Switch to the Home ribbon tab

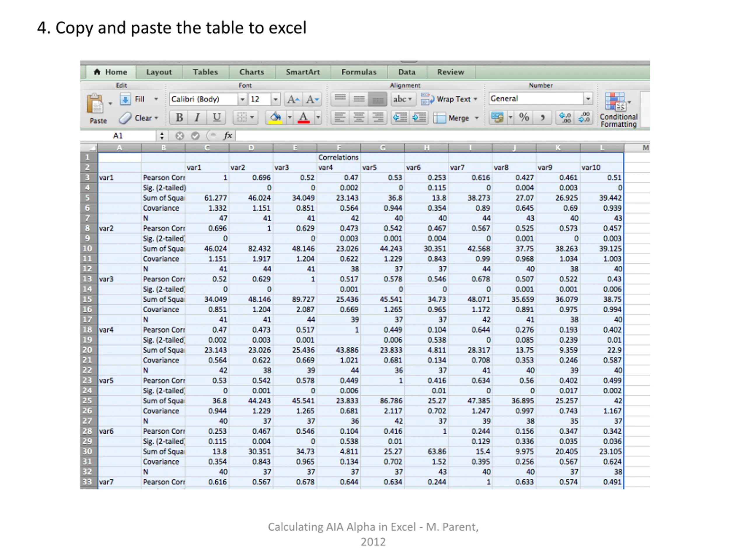(111, 72)
